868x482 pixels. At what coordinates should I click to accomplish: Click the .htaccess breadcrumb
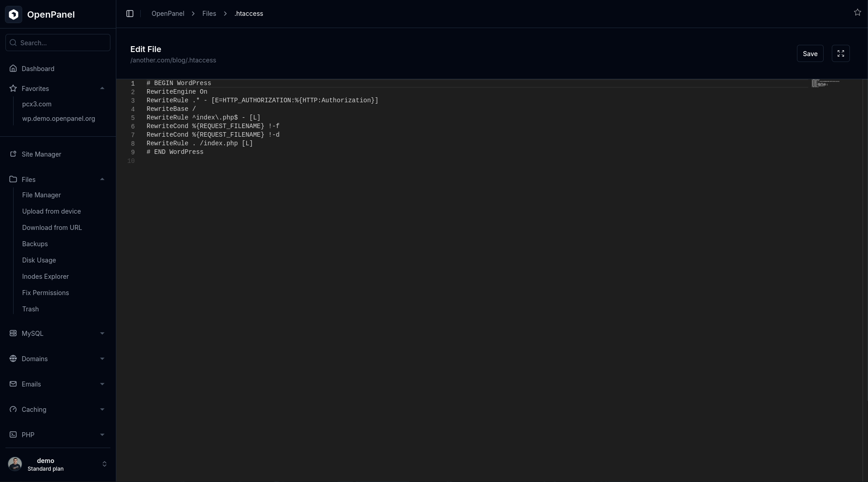(248, 14)
